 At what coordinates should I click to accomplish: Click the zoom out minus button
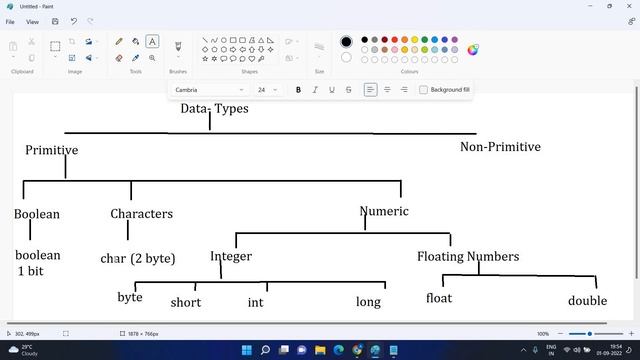coord(560,333)
